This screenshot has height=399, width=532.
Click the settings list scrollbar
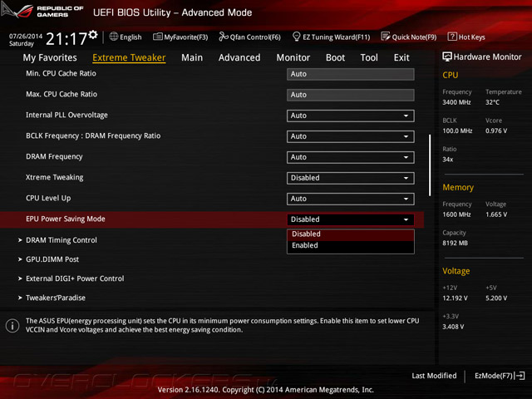click(x=430, y=165)
